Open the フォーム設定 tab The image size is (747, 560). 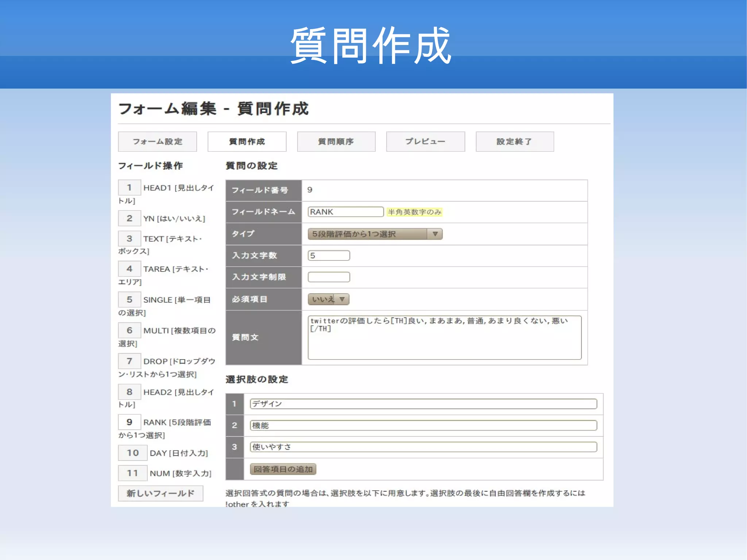pos(157,142)
